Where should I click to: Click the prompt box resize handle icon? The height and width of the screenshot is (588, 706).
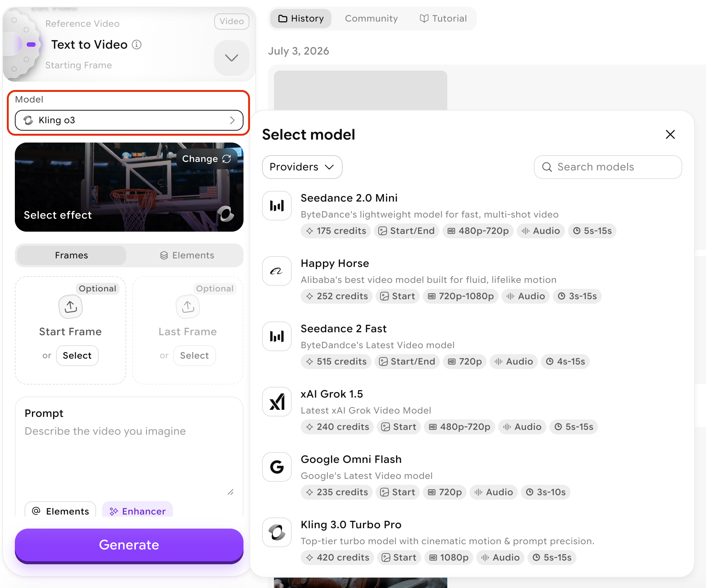(231, 492)
